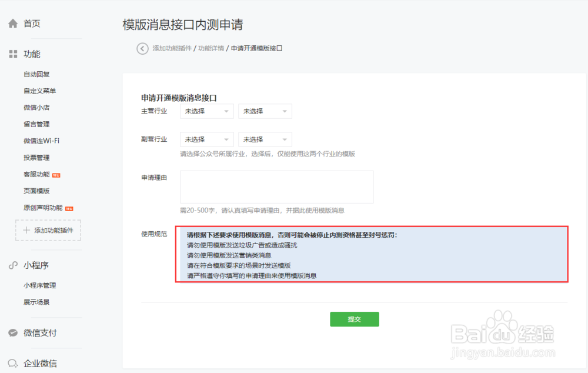Click the 主营行业 label
The image size is (588, 373).
(x=154, y=111)
